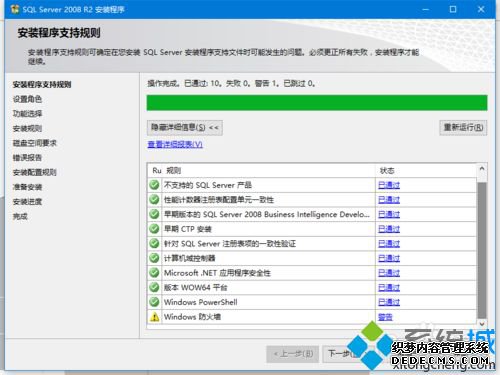Open 已通过 link for Business Intelligence Develo... rule

pos(389,214)
